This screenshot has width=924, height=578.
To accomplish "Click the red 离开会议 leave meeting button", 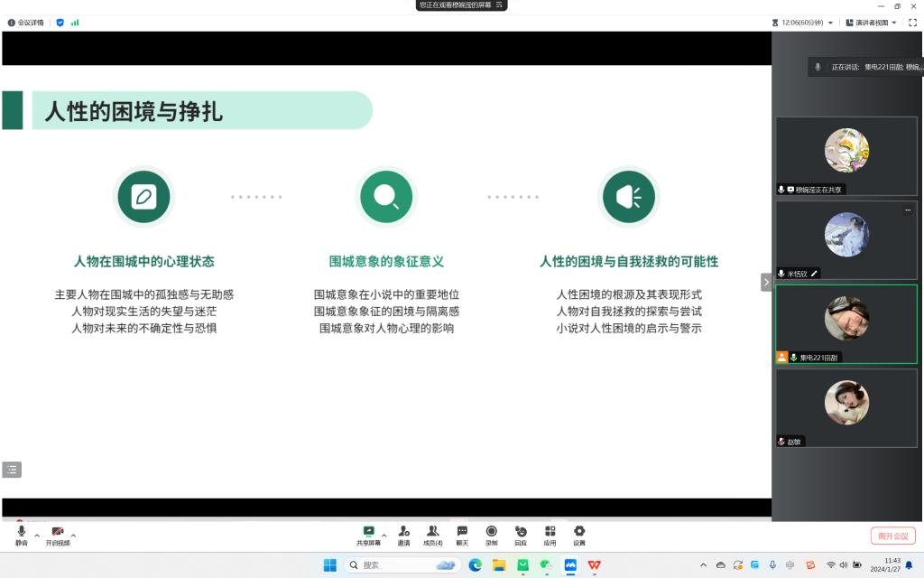I will [892, 536].
